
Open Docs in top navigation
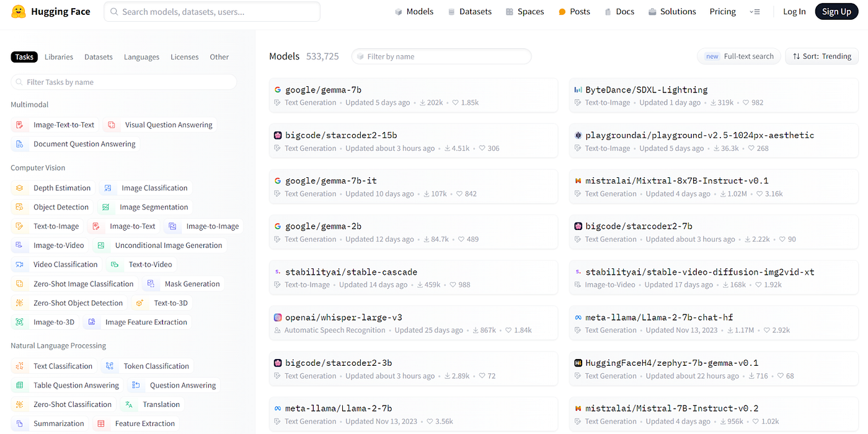[x=619, y=12]
